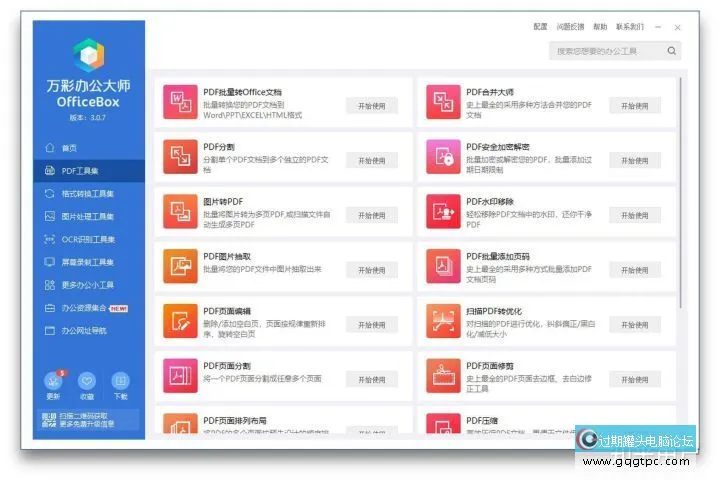Open the PDF页面编辑 icon
Screen dimensions: 720x480
click(181, 321)
